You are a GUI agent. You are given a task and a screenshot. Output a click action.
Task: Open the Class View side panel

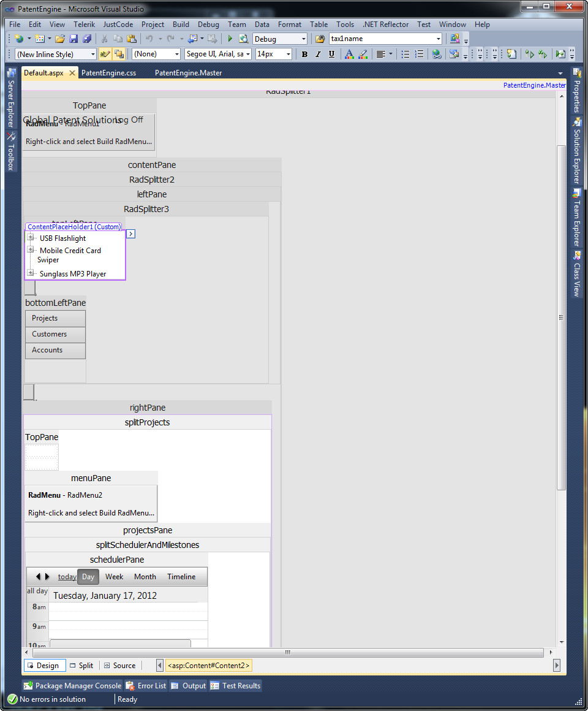577,274
